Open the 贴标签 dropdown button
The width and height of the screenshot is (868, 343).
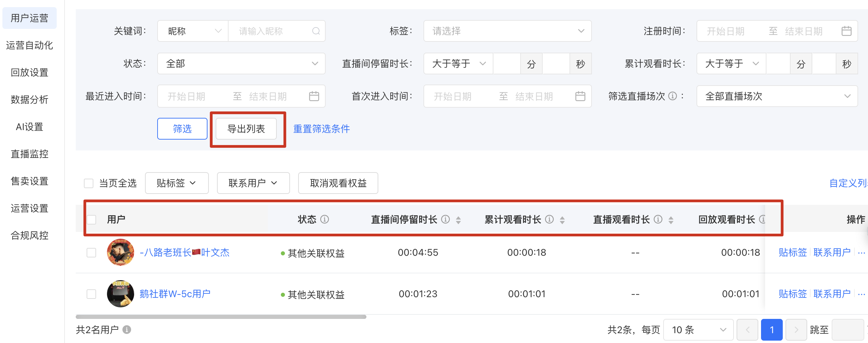click(177, 183)
